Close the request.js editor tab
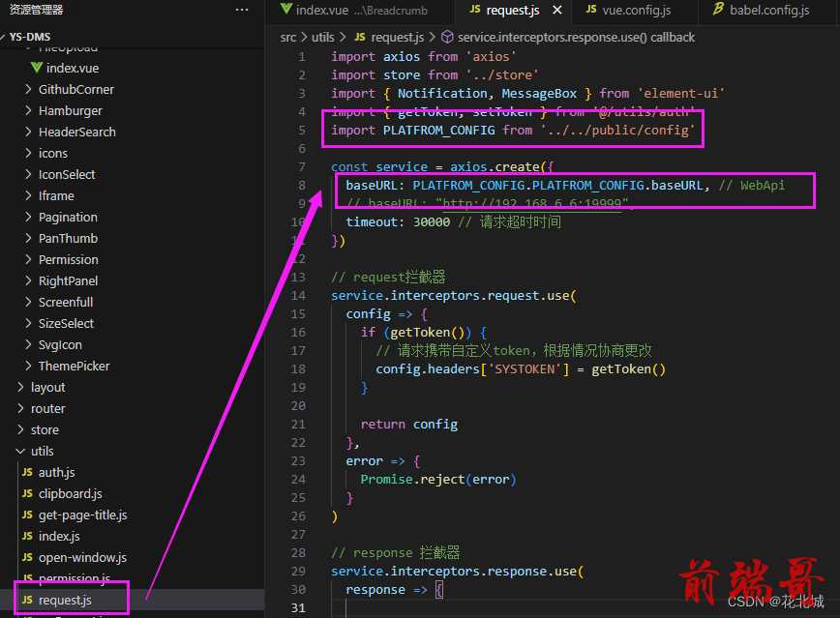 click(x=557, y=11)
